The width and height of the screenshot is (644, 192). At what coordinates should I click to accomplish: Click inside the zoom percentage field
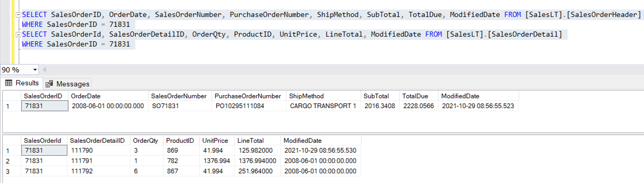point(15,70)
